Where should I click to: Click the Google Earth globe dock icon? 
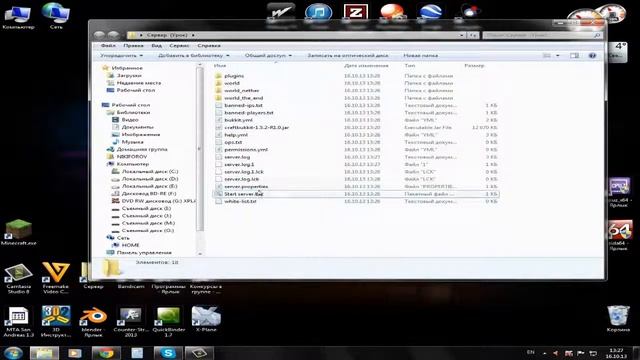pos(431,12)
